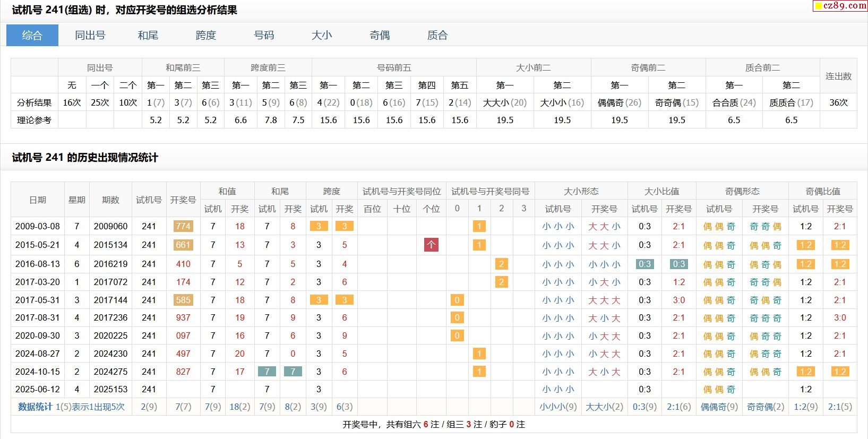This screenshot has height=439, width=868.
Task: Click the 奇偶比值 column header
Action: click(823, 191)
